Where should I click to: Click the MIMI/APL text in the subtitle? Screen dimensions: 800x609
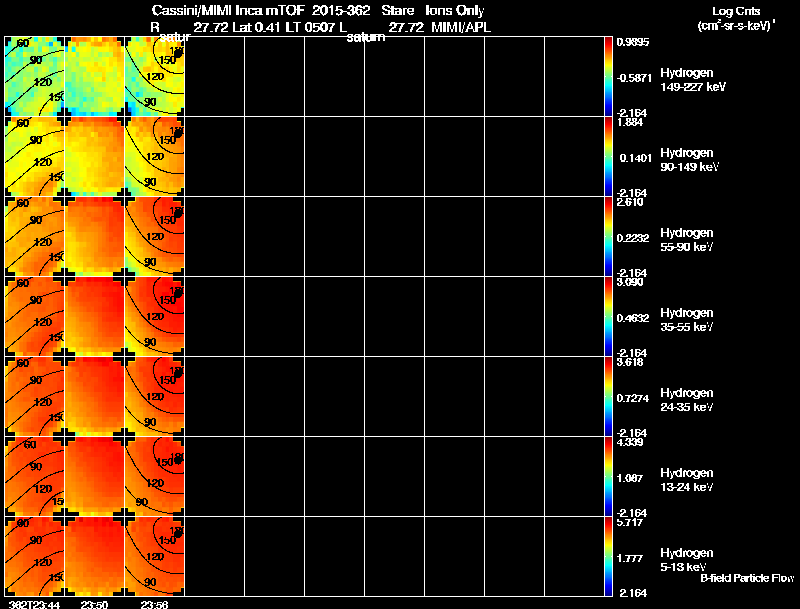tap(461, 28)
